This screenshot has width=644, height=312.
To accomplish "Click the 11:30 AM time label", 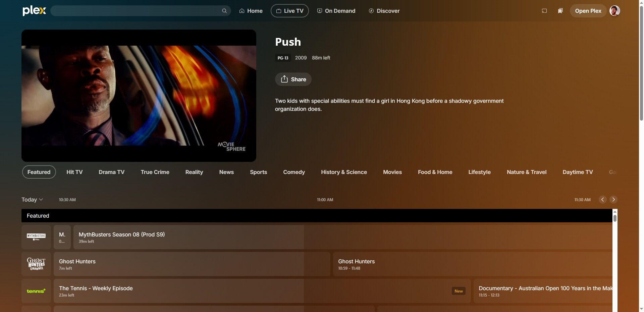I will point(582,199).
